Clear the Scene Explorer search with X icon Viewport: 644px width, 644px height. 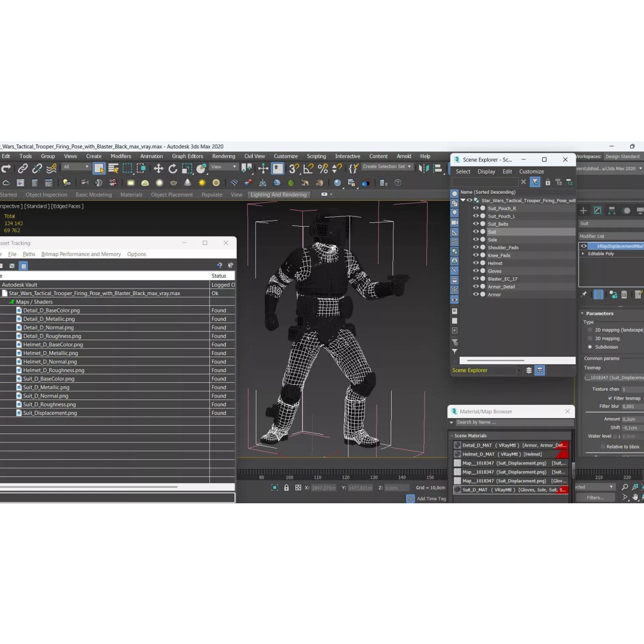524,182
